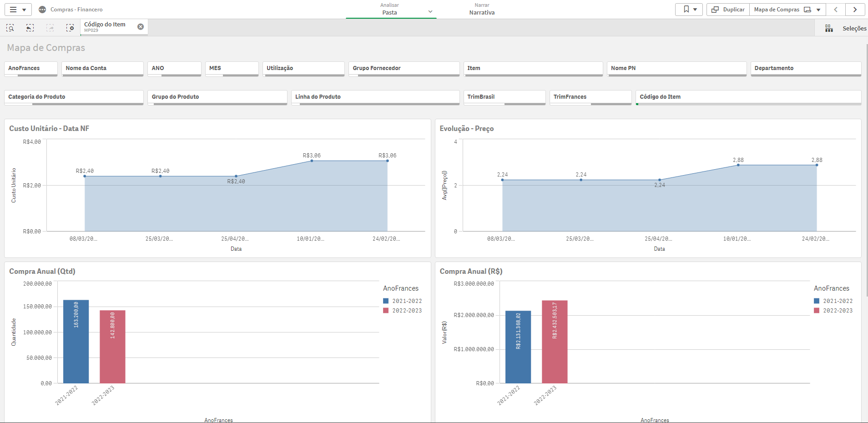Click the Duplicar button

(727, 9)
